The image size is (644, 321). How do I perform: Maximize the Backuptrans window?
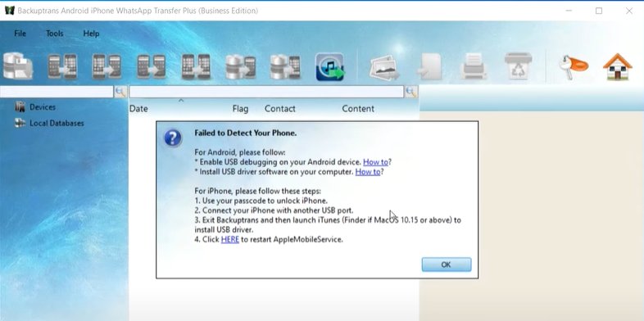(599, 11)
